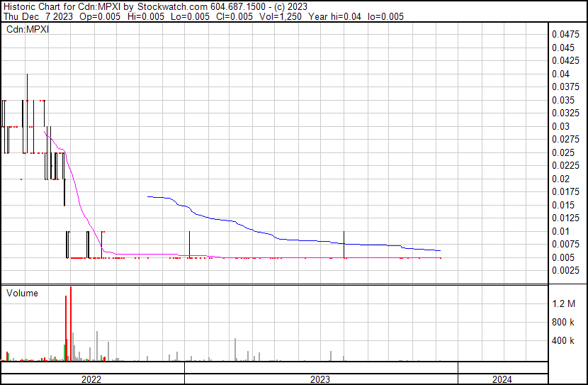
Task: Click the Cdn:MPXI symbol label
Action: pyautogui.click(x=28, y=29)
